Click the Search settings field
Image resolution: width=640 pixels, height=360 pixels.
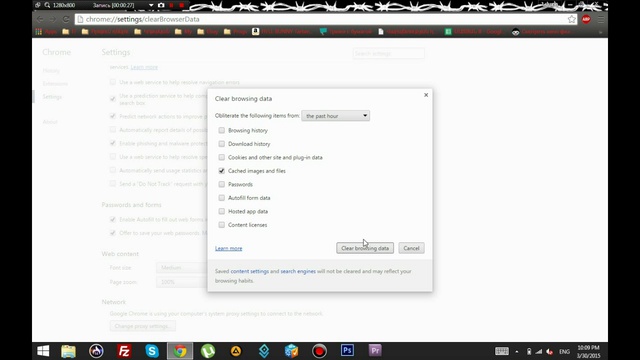(x=389, y=53)
